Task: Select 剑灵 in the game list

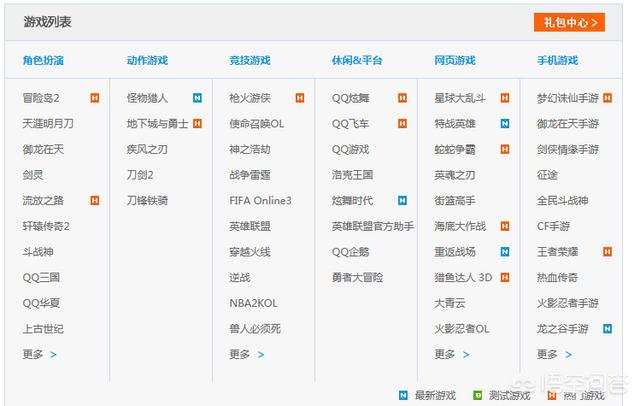Action: click(33, 175)
